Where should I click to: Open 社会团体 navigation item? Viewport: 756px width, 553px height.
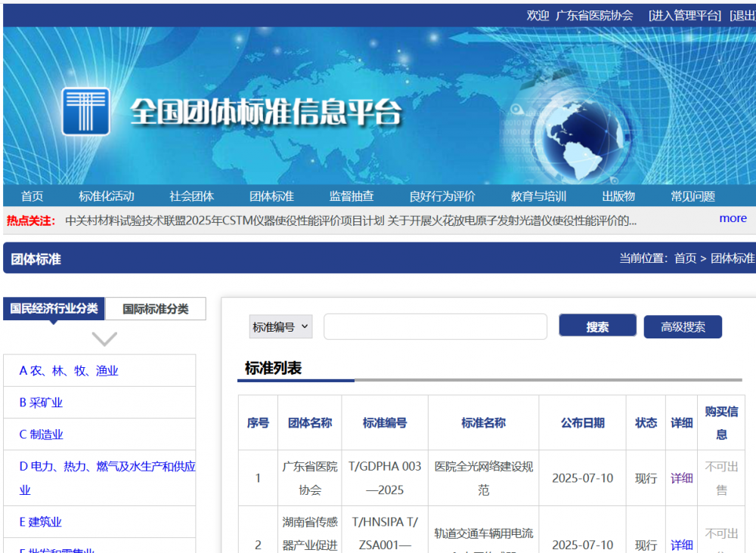192,196
